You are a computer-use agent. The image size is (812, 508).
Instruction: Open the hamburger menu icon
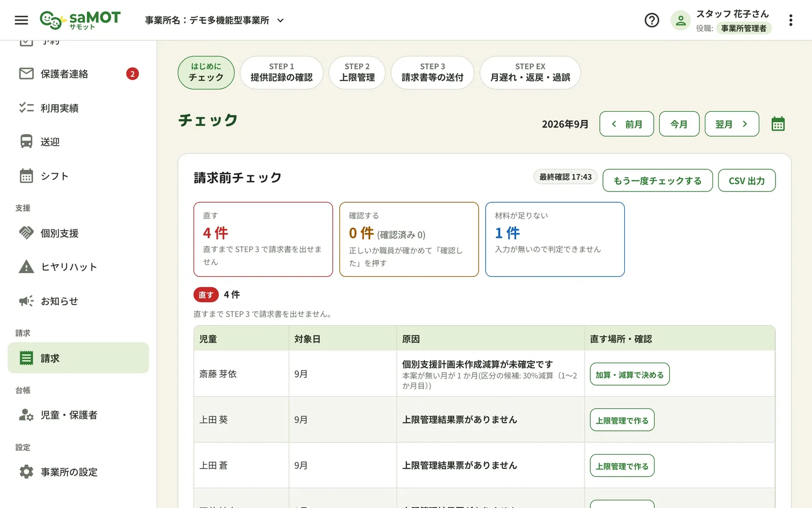click(x=21, y=20)
